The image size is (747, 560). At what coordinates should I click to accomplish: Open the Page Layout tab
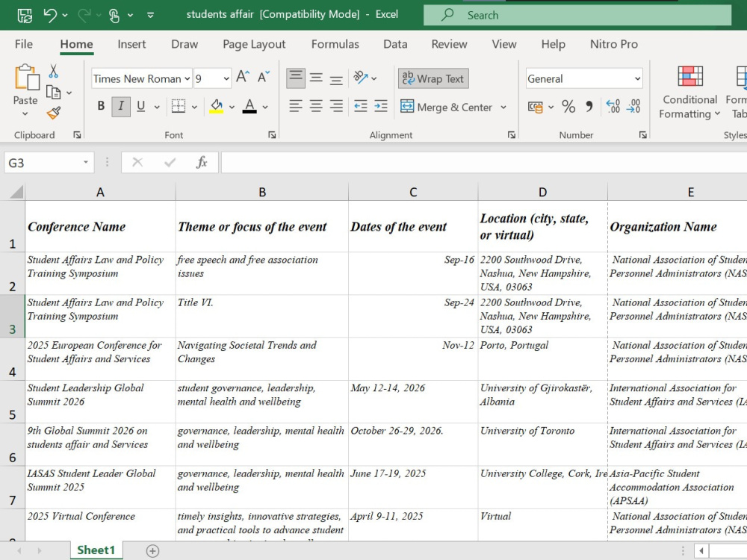pyautogui.click(x=254, y=44)
